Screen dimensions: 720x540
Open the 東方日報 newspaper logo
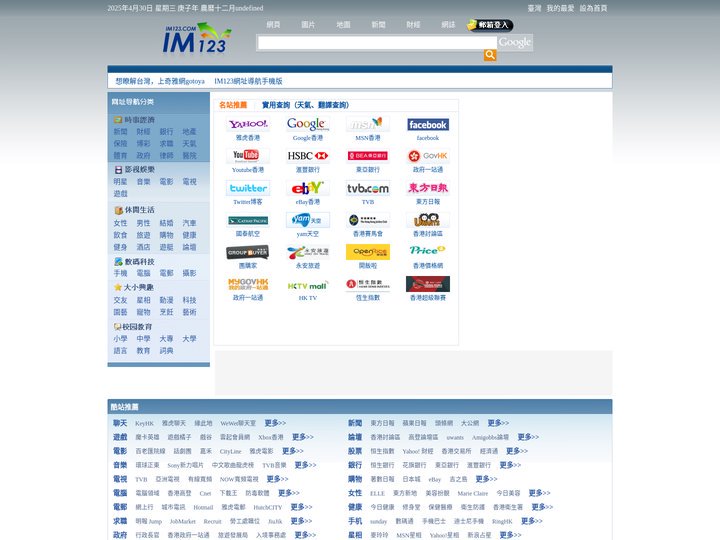click(428, 188)
